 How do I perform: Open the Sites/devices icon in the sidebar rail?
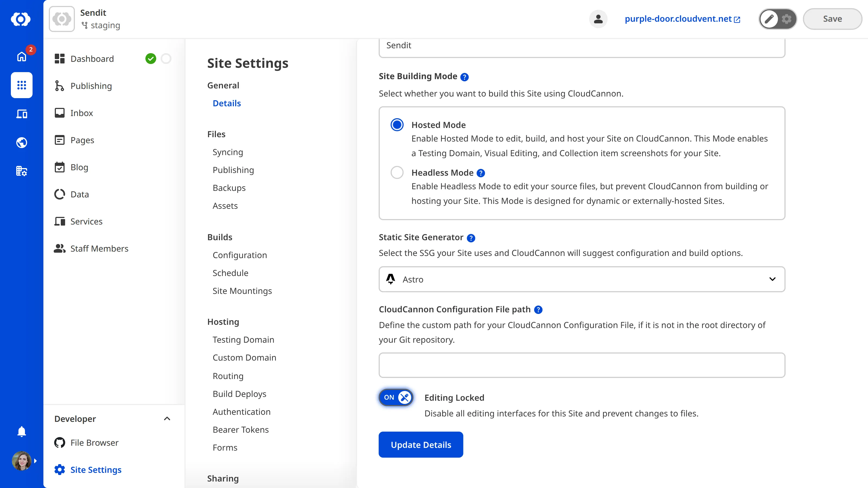click(22, 114)
